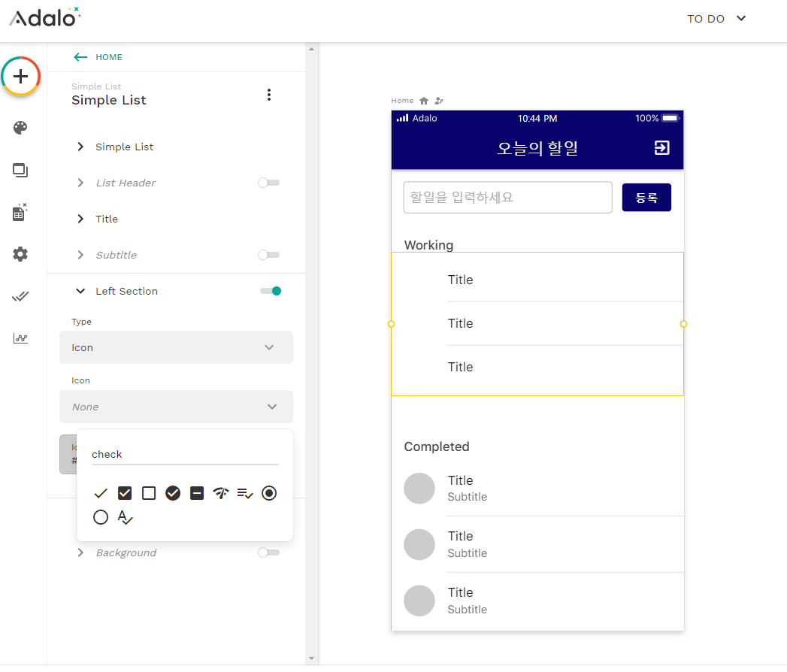
Task: Go back to HOME screen link
Action: point(109,57)
